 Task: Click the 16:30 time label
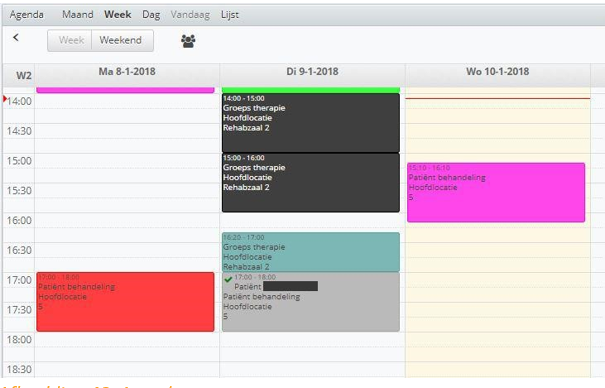coord(19,250)
